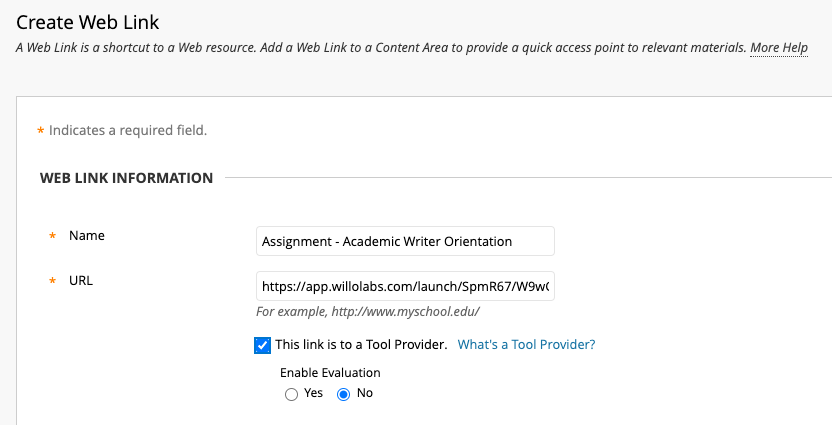832x425 pixels.
Task: Click the Enable Evaluation label
Action: point(330,372)
